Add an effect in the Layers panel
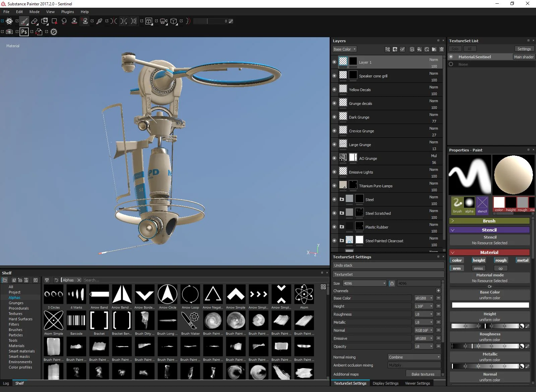 click(x=388, y=49)
